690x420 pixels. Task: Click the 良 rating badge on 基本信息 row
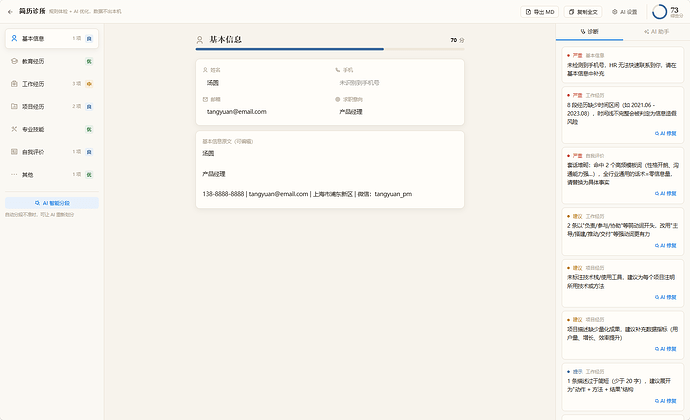click(x=89, y=39)
